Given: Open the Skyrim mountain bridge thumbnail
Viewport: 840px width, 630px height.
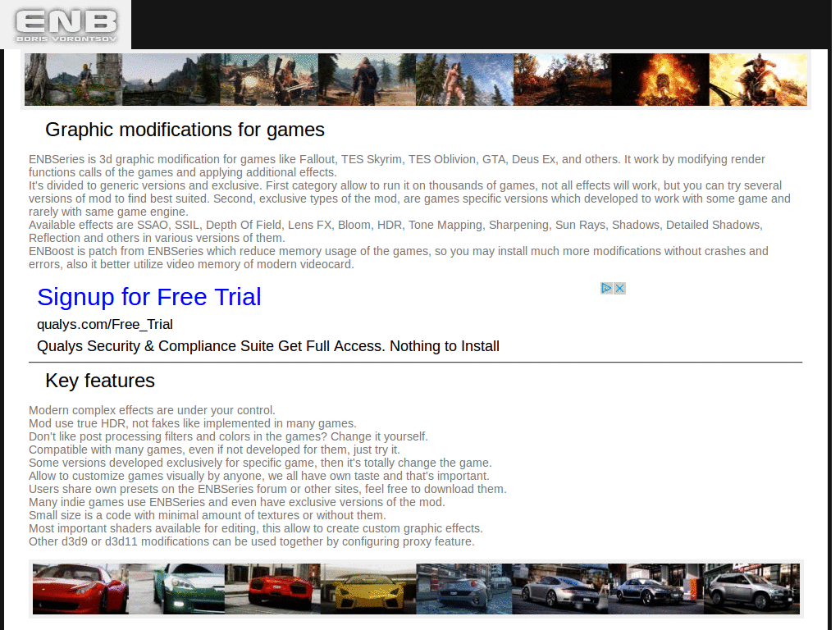Looking at the screenshot, I should (171, 80).
